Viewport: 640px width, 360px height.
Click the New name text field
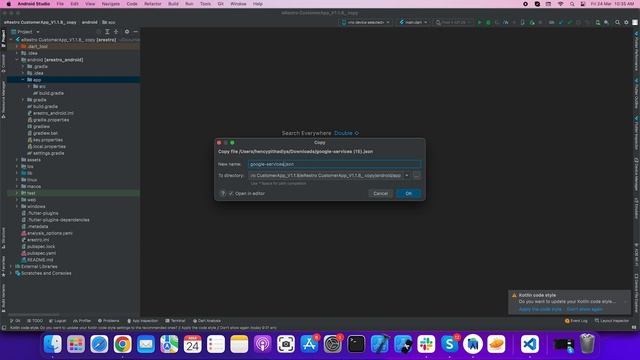click(334, 164)
